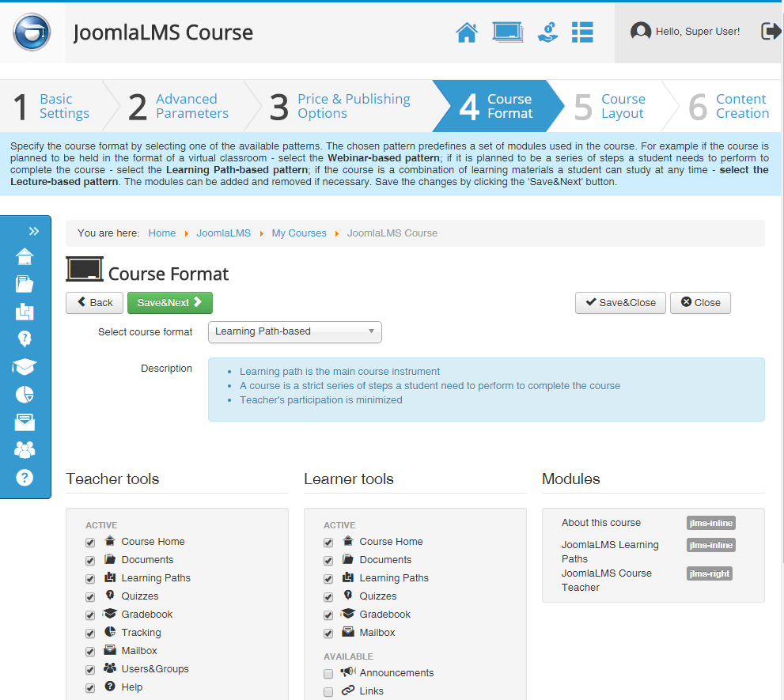Open Documents in the blue sidebar
This screenshot has height=700, width=784.
[25, 284]
